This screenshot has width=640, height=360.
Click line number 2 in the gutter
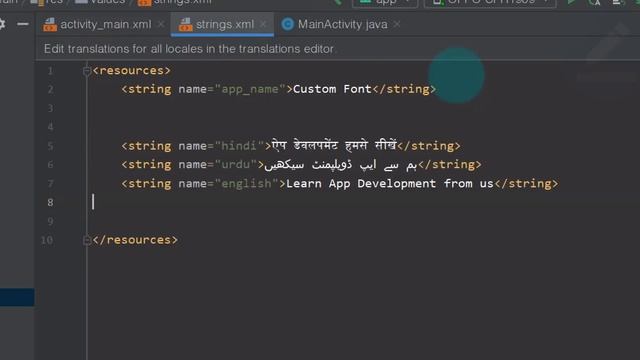[x=50, y=89]
